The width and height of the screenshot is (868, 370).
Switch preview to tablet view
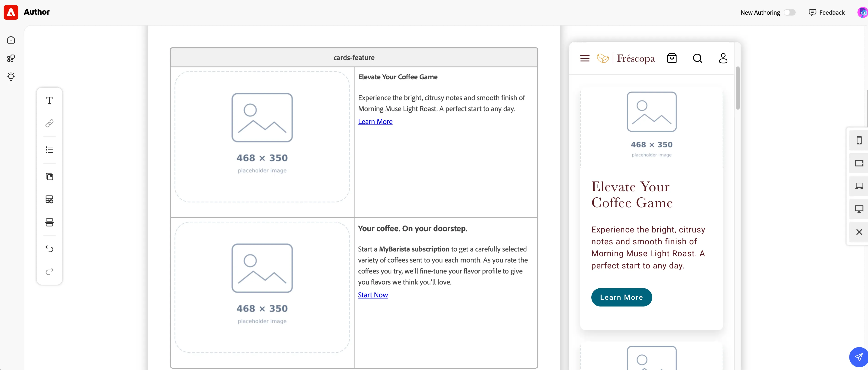click(x=859, y=163)
